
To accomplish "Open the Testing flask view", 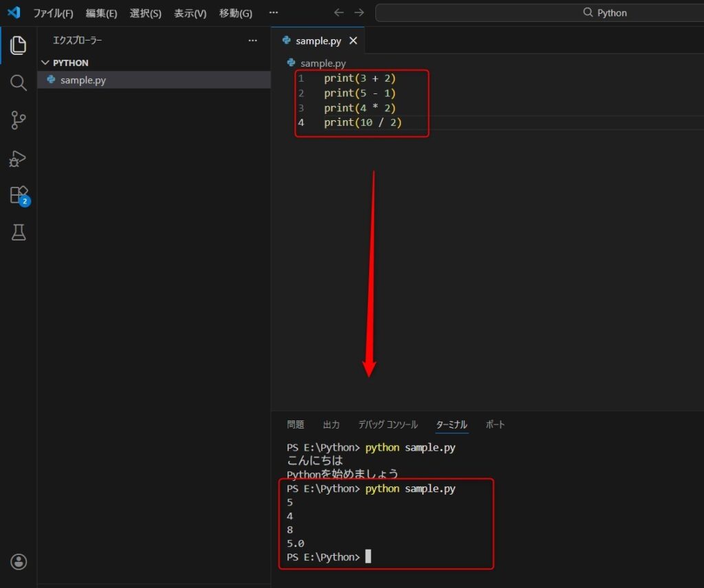I will pyautogui.click(x=18, y=232).
